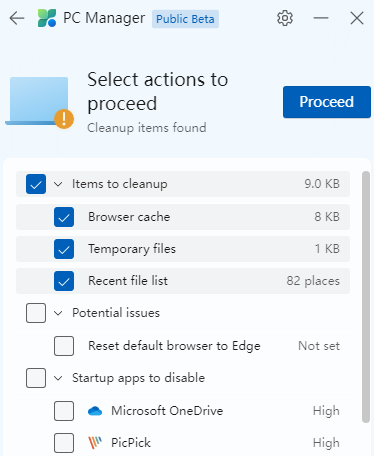The image size is (374, 456).
Task: Go back using the arrow icon
Action: pos(17,18)
